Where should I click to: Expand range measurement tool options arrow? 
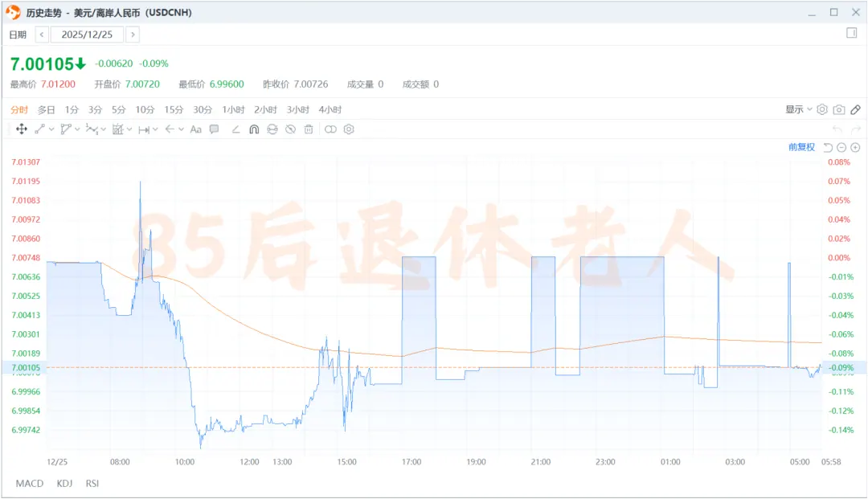(x=156, y=129)
